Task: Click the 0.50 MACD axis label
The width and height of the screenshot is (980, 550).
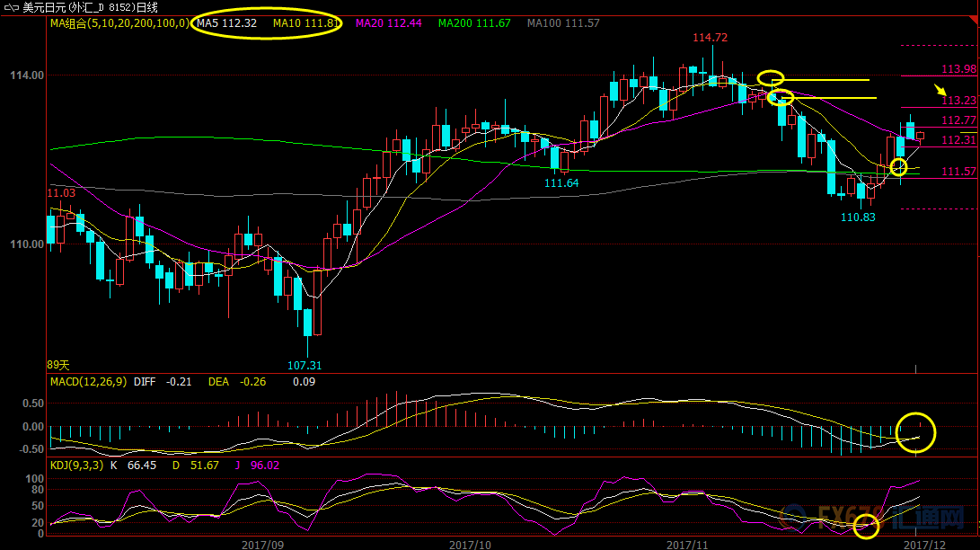Action: (x=33, y=404)
